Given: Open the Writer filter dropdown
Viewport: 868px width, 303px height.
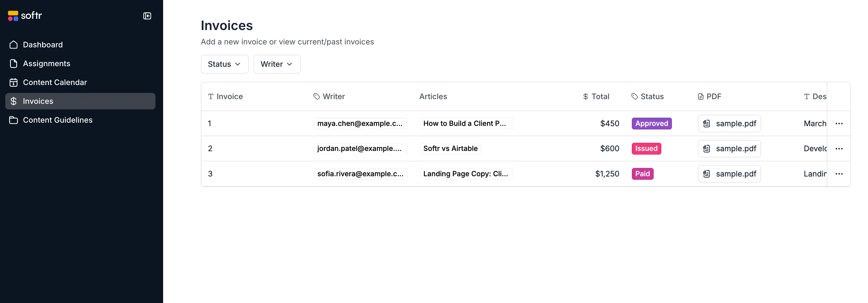Looking at the screenshot, I should [277, 64].
